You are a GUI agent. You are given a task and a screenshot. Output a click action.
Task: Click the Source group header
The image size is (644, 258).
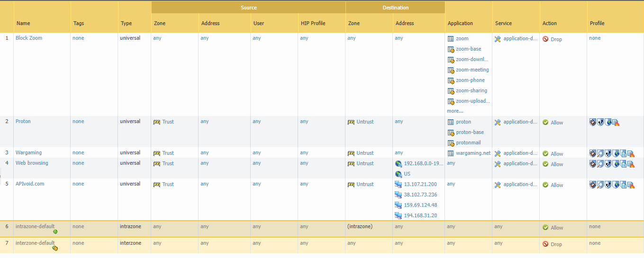click(x=248, y=8)
